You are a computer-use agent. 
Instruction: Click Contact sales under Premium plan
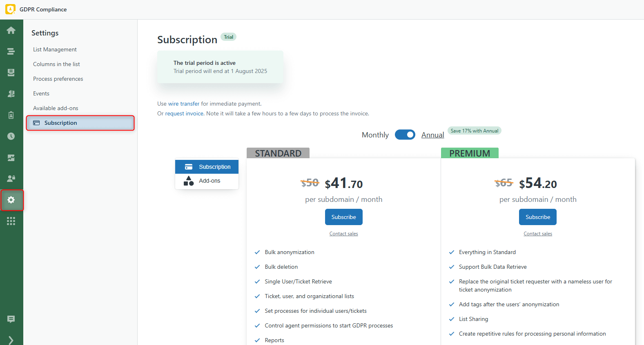tap(538, 234)
